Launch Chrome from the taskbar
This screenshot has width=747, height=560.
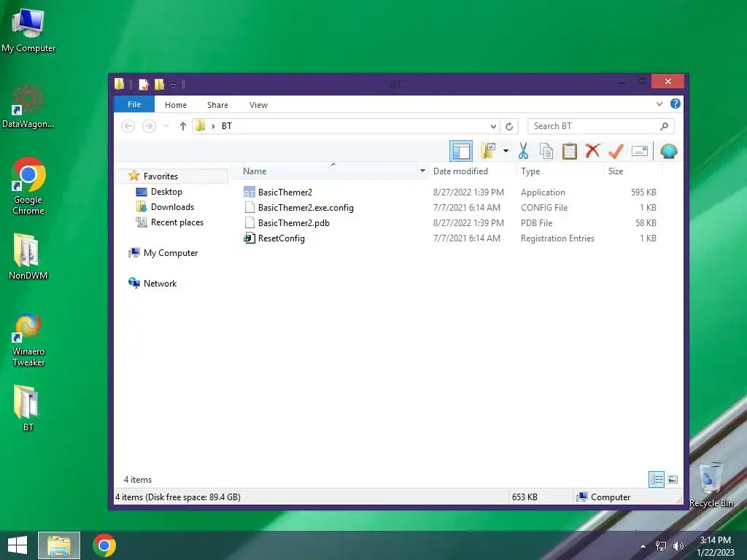coord(104,545)
